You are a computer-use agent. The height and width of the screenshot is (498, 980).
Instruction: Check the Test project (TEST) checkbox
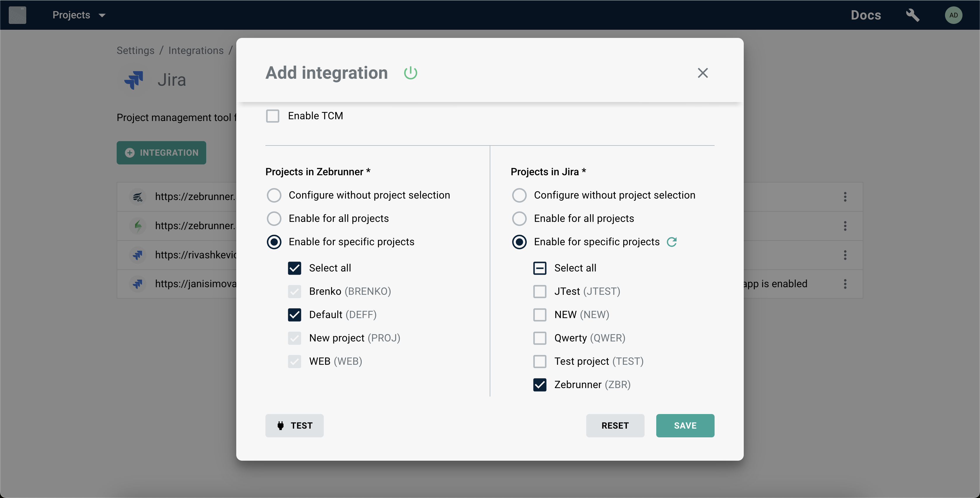[x=540, y=361]
